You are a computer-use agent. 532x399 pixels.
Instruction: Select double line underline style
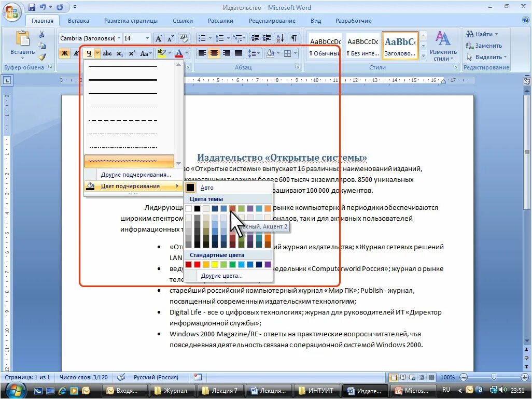pos(129,80)
